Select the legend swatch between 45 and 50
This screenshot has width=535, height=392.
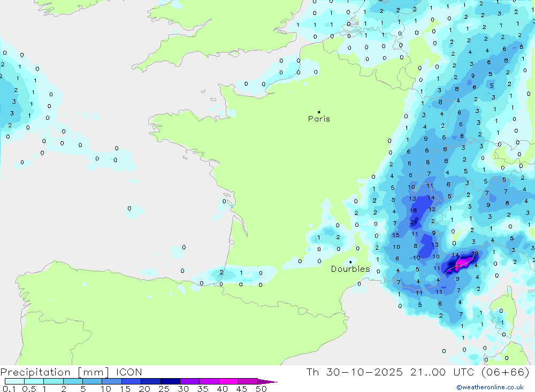click(248, 381)
